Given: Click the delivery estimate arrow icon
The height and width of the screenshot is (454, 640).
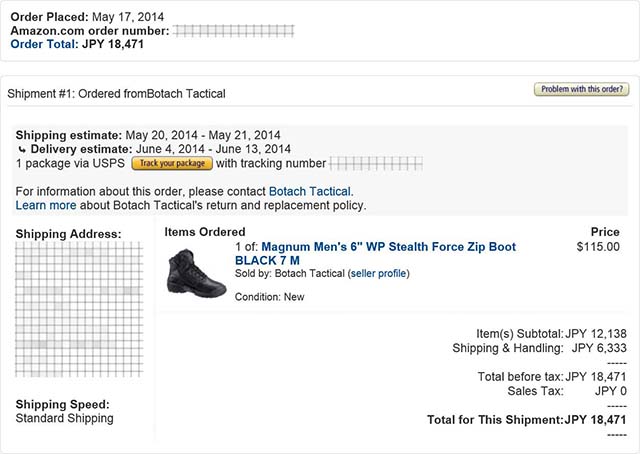Looking at the screenshot, I should point(22,149).
